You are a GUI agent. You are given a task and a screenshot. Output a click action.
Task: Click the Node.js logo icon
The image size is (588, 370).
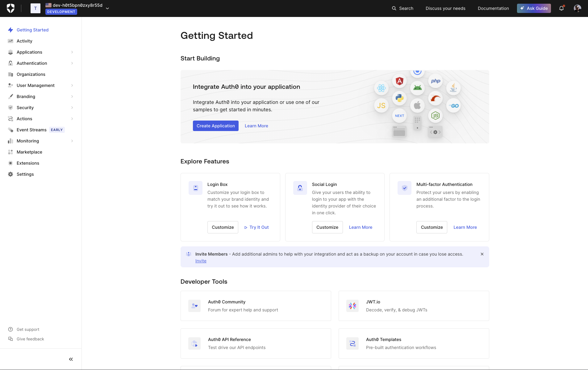tap(436, 116)
